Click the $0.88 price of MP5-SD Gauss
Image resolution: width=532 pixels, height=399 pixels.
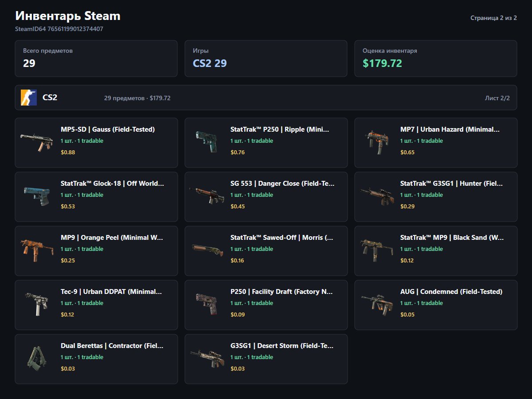pyautogui.click(x=68, y=153)
